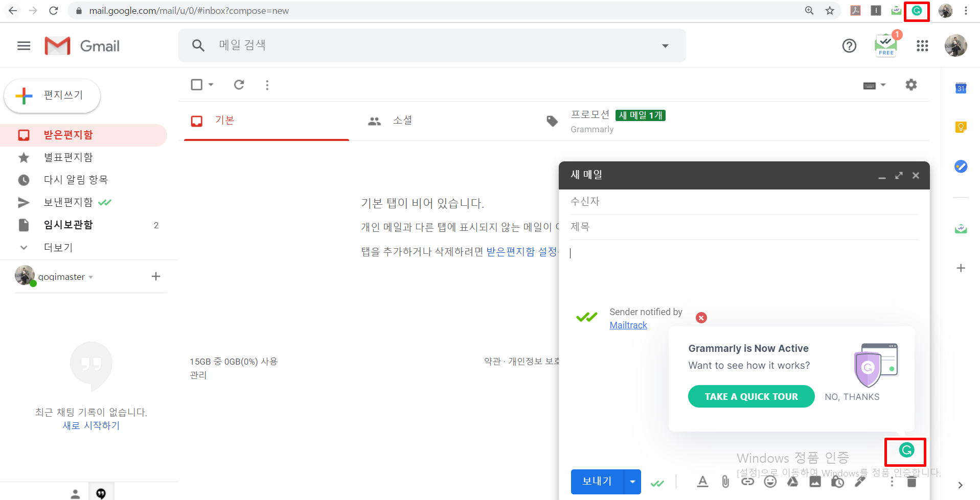Insert a file from Google Drive
The width and height of the screenshot is (980, 500).
pos(793,481)
